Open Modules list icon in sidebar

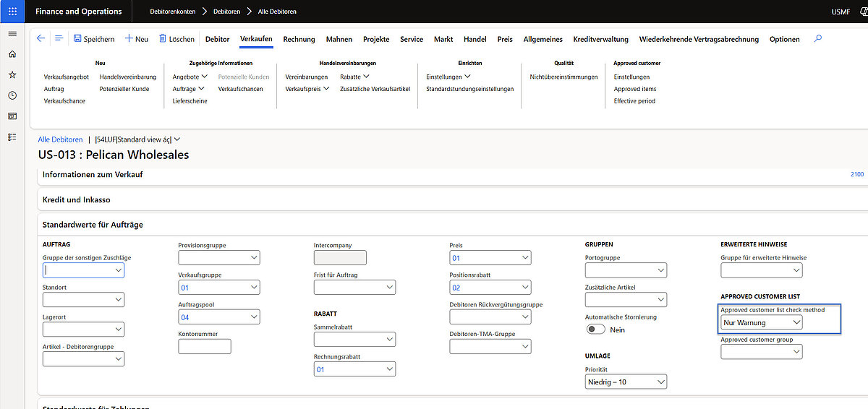click(x=12, y=137)
